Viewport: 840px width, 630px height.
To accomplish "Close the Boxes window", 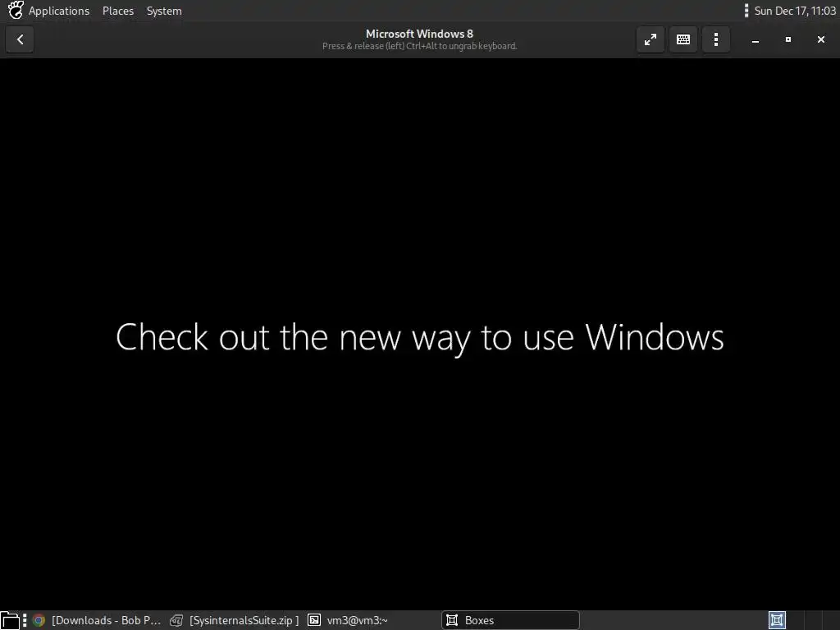I will click(820, 39).
